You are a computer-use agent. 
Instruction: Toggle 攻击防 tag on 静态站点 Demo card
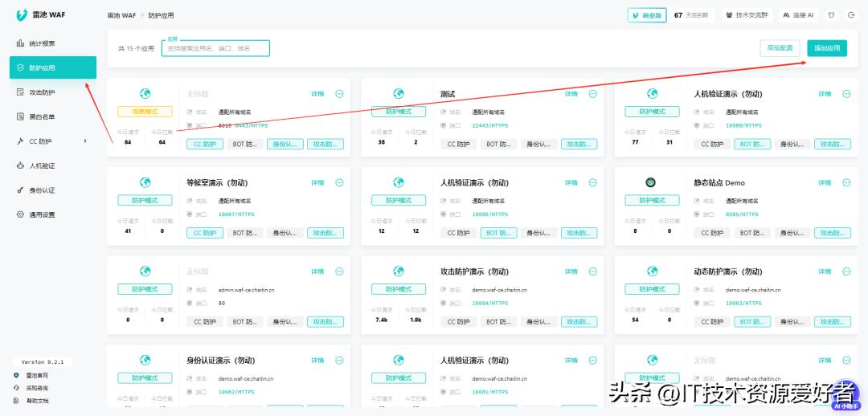833,233
